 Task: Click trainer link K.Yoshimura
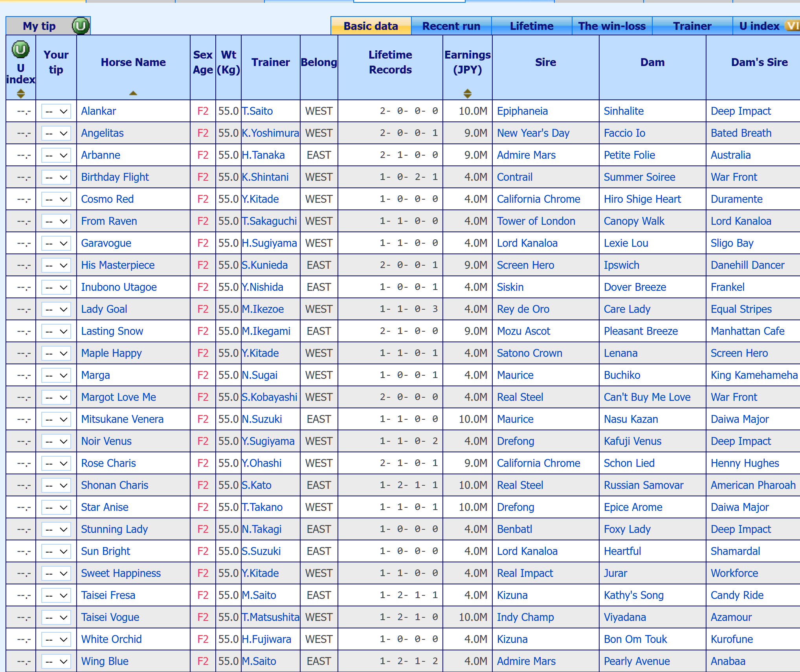point(270,133)
